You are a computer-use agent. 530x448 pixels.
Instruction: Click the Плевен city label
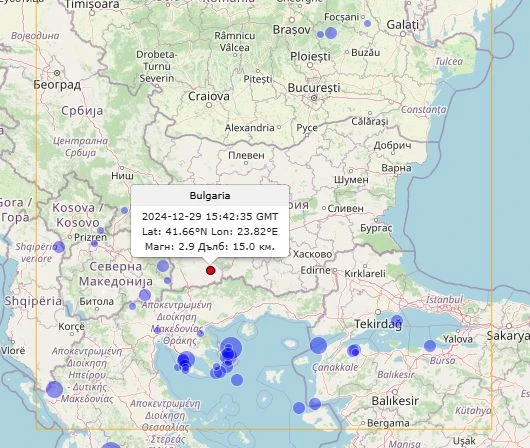246,156
